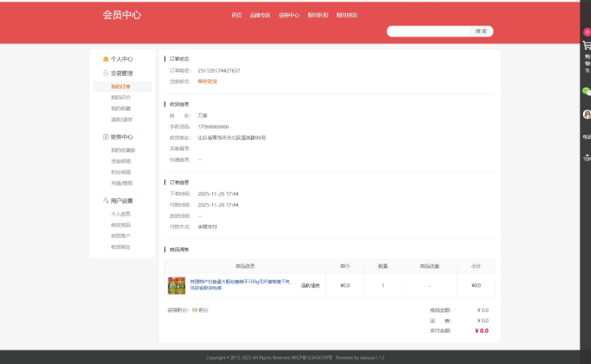The height and width of the screenshot is (364, 591).
Task: Click inside the search input field
Action: pyautogui.click(x=428, y=31)
